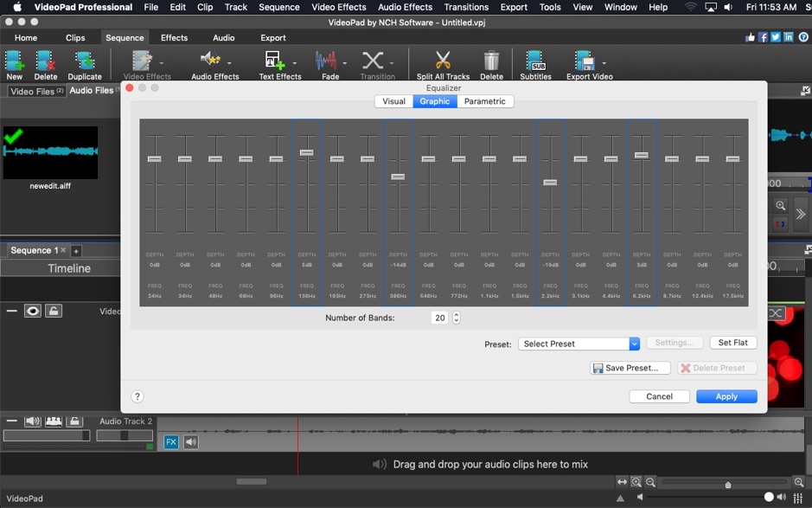Expand the Transition options arrow
Screen dimensions: 812x508
[x=393, y=65]
